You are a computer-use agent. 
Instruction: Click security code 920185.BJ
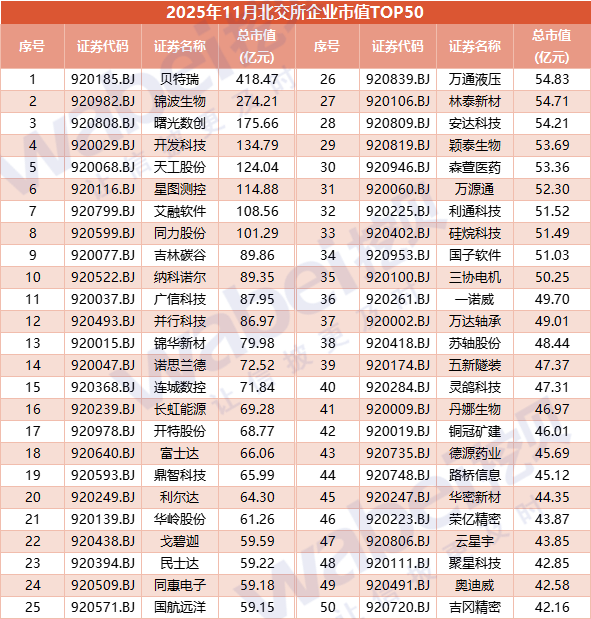[x=103, y=79]
